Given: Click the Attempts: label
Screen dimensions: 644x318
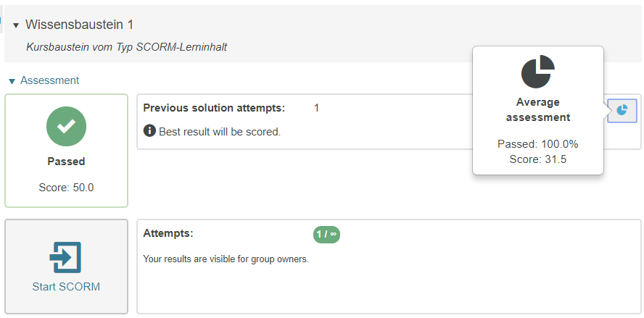Looking at the screenshot, I should click(168, 233).
